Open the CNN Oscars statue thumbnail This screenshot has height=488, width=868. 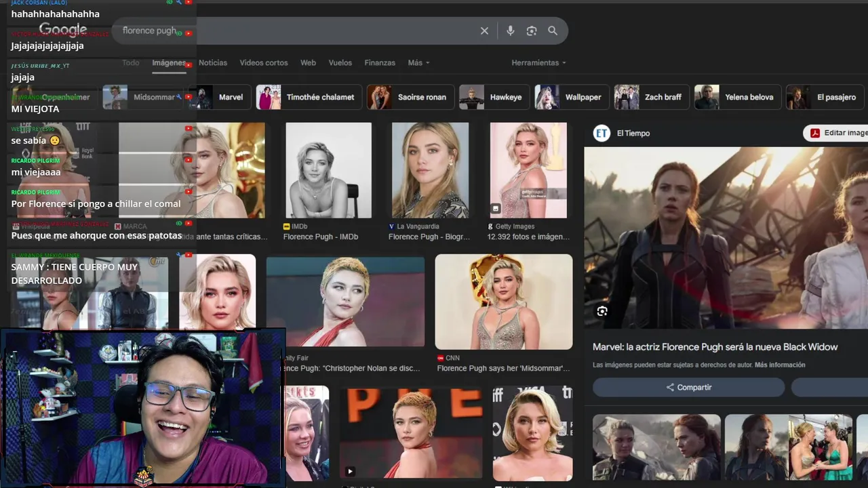[x=504, y=302]
